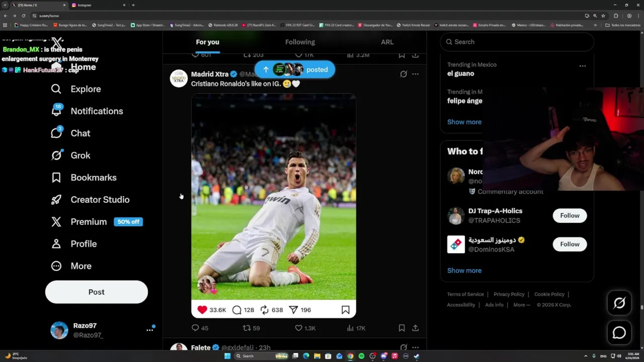Expand More footer options
The height and width of the screenshot is (362, 644).
pos(522,305)
